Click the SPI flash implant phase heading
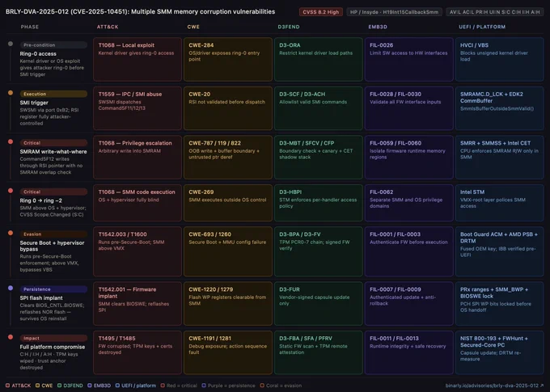The height and width of the screenshot is (392, 550). click(x=41, y=298)
